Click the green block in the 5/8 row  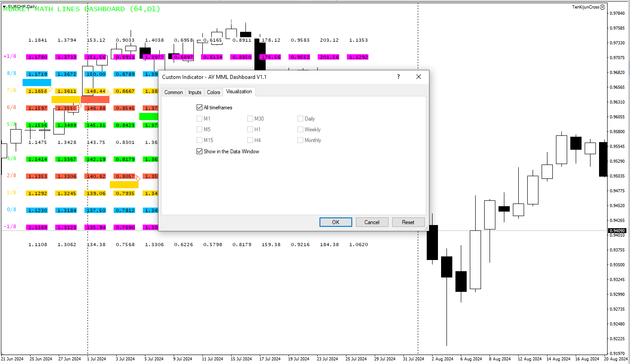(x=149, y=117)
